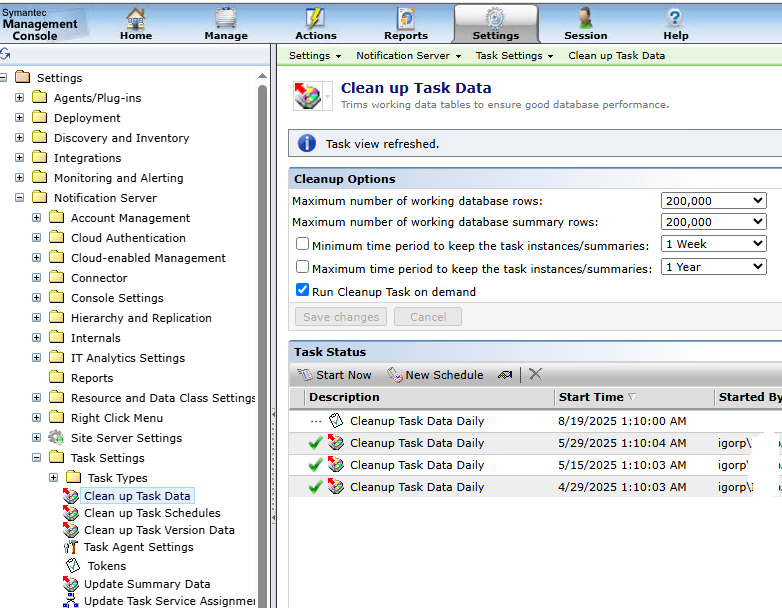
Task: Click the Update Task Service Assignment network icon
Action: [x=71, y=601]
